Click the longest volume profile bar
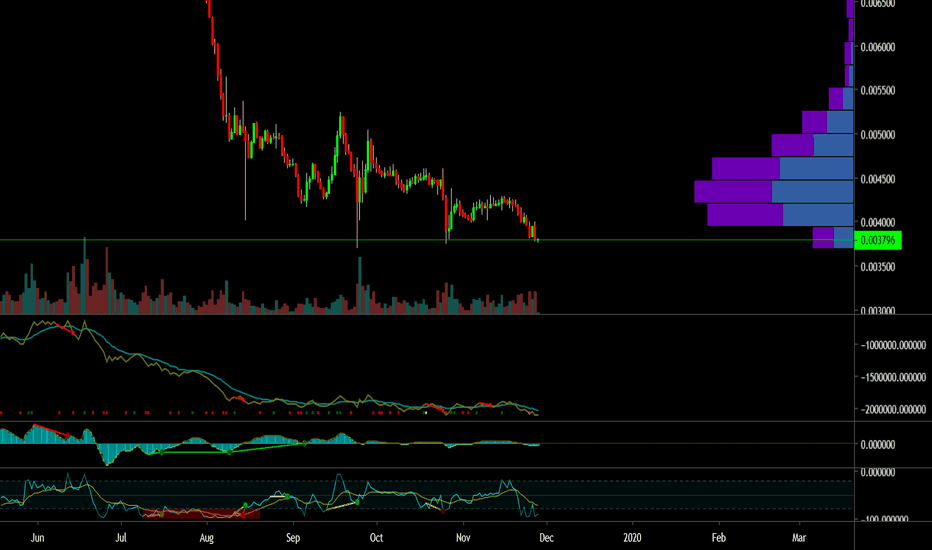This screenshot has width=932, height=550. click(x=774, y=191)
